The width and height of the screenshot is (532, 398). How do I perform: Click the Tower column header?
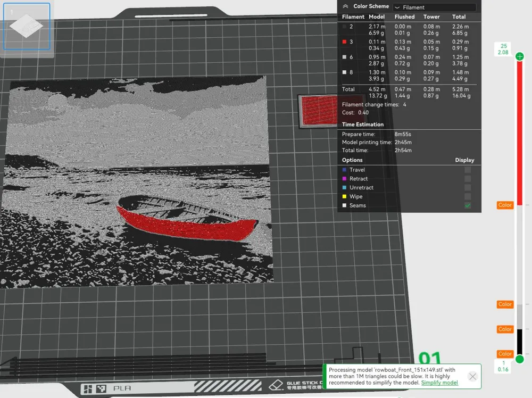point(431,16)
